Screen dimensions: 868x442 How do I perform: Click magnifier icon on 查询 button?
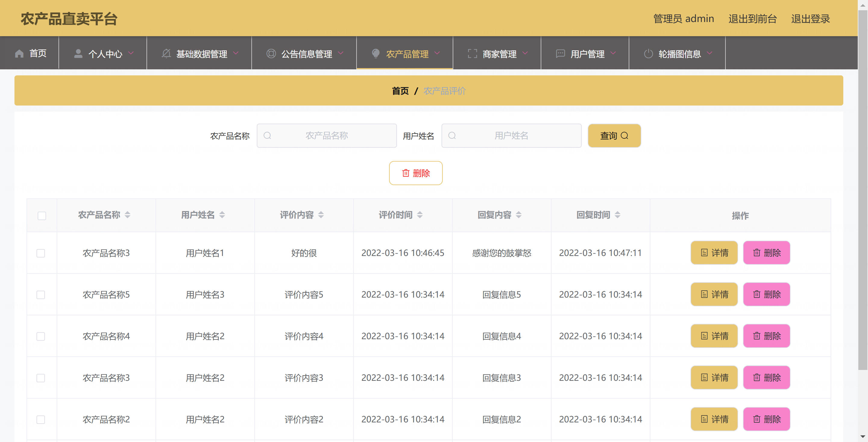(x=624, y=136)
